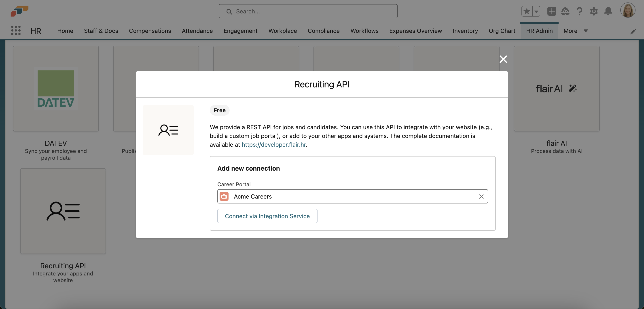
Task: Click the favorites star icon
Action: pos(527,11)
